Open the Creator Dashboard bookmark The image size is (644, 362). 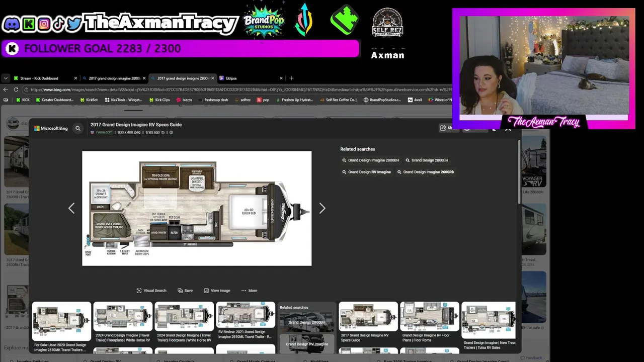(x=54, y=100)
